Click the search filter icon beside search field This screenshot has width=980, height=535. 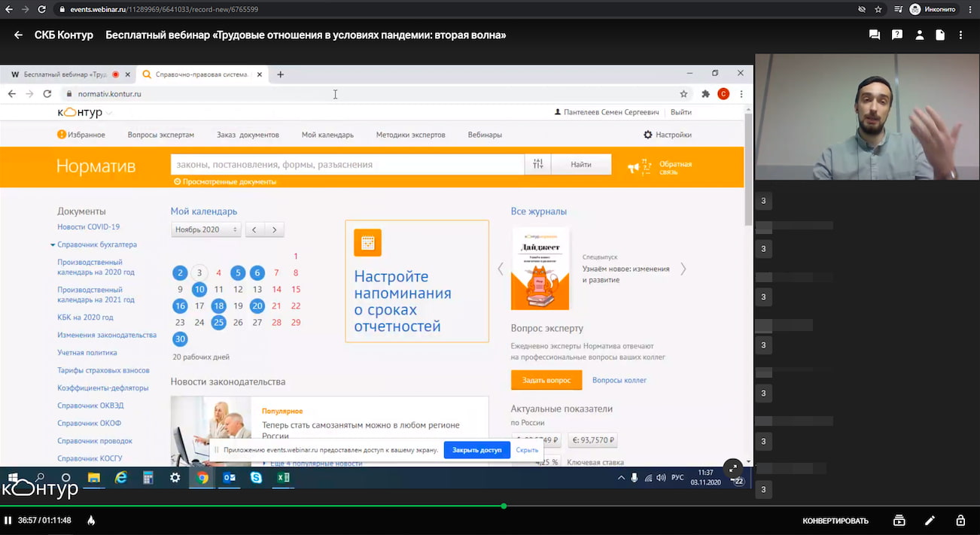(537, 163)
